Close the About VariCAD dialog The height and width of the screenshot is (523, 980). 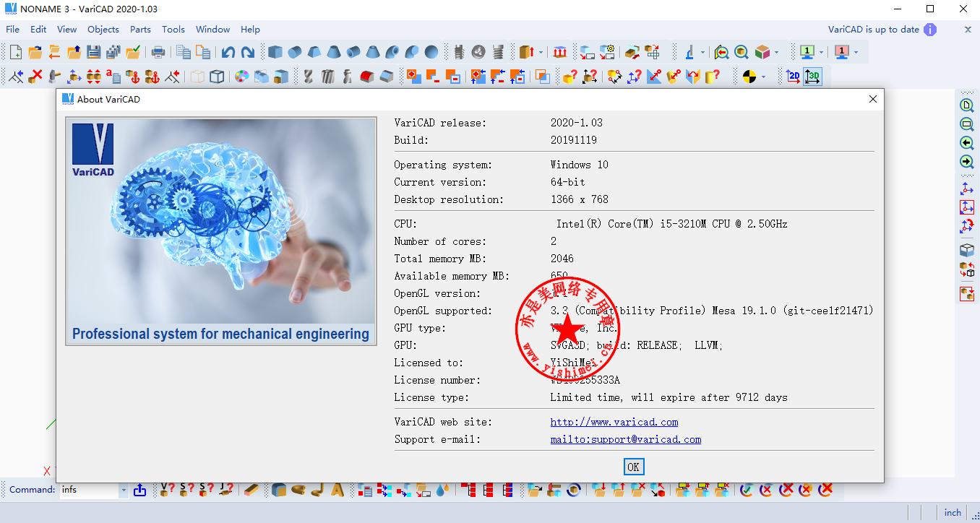click(x=873, y=99)
